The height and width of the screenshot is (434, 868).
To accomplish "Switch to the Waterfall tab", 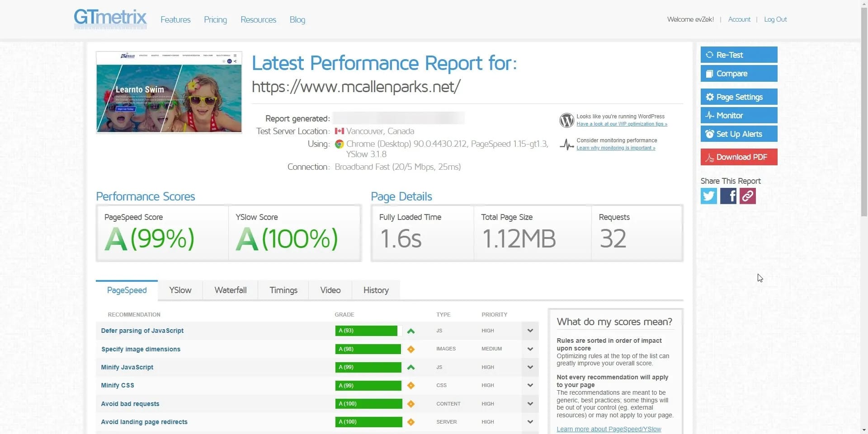I will (x=230, y=290).
